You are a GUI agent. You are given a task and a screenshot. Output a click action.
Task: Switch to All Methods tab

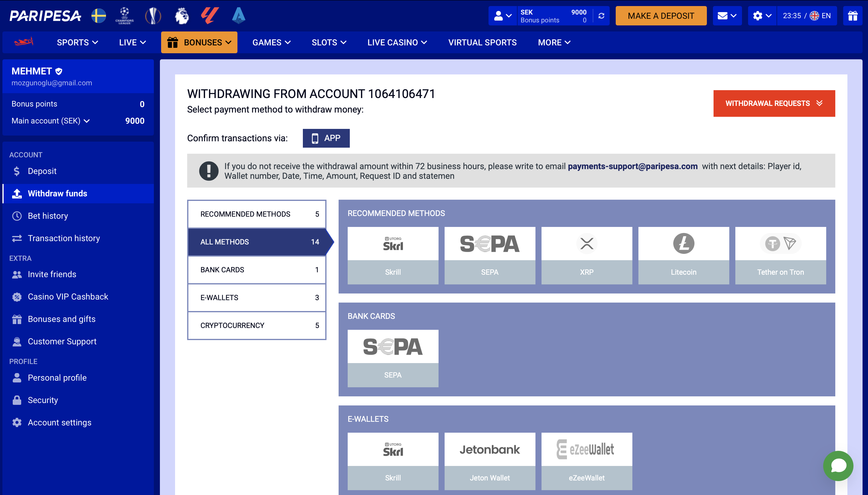[257, 242]
